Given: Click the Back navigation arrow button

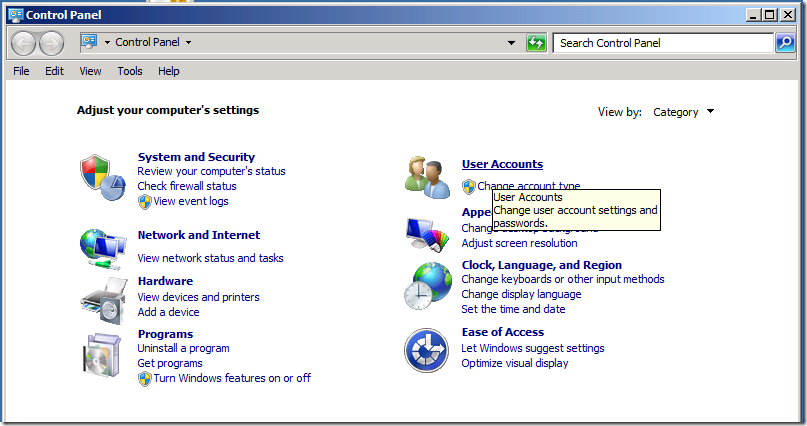Looking at the screenshot, I should (x=23, y=43).
